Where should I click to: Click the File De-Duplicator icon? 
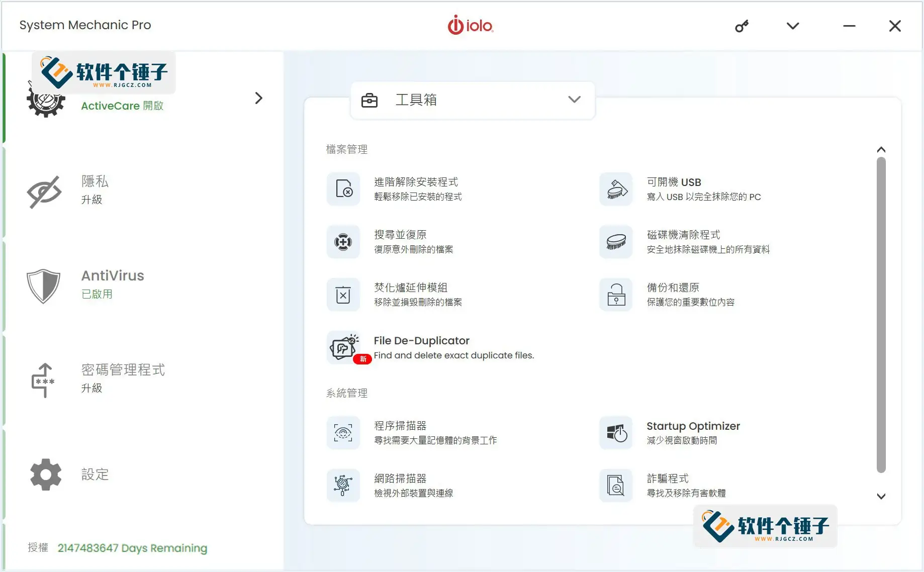pyautogui.click(x=344, y=347)
